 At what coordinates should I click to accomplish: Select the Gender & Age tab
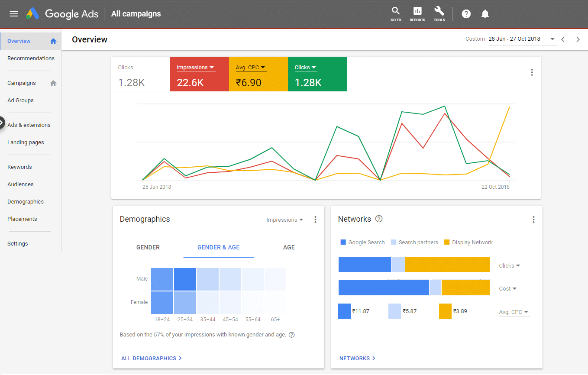[219, 248]
